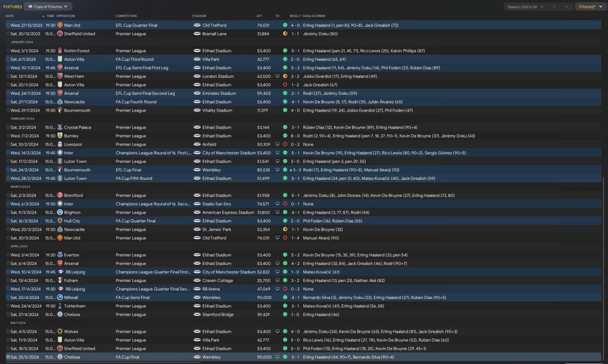
Task: Click the Liverpool club crest
Action: [x=60, y=145]
